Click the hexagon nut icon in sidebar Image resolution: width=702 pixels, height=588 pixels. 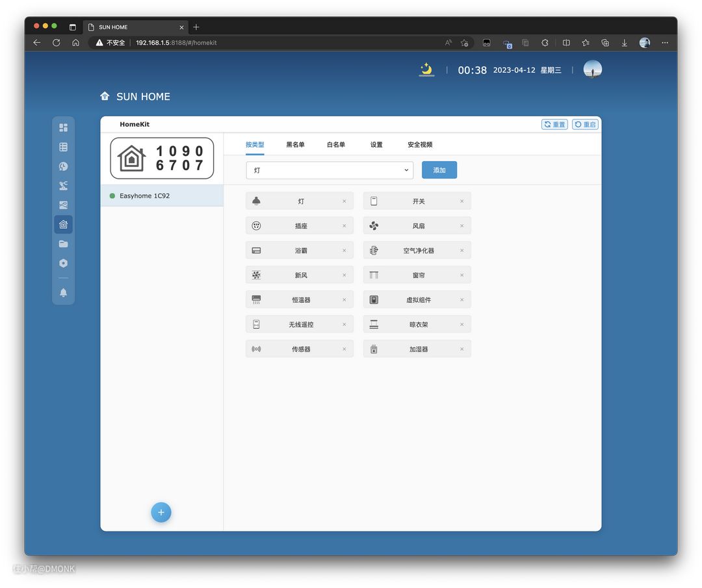pyautogui.click(x=63, y=263)
